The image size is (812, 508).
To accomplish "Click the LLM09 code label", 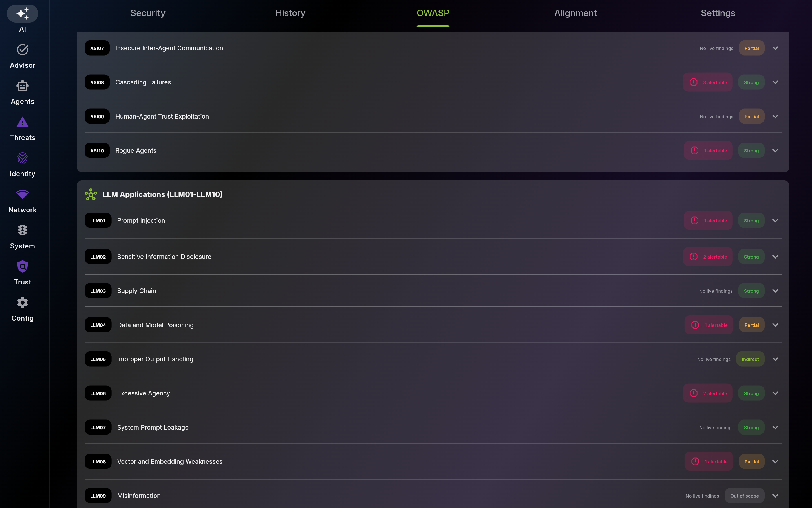I will [x=98, y=496].
